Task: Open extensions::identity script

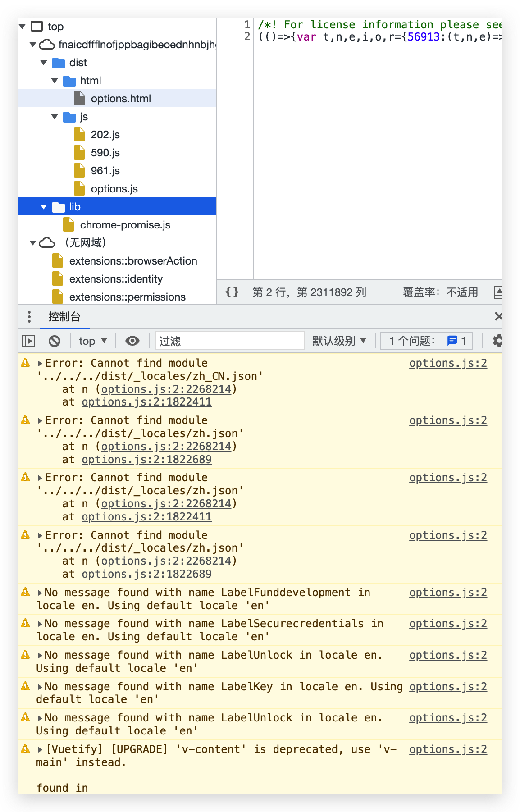Action: [116, 279]
